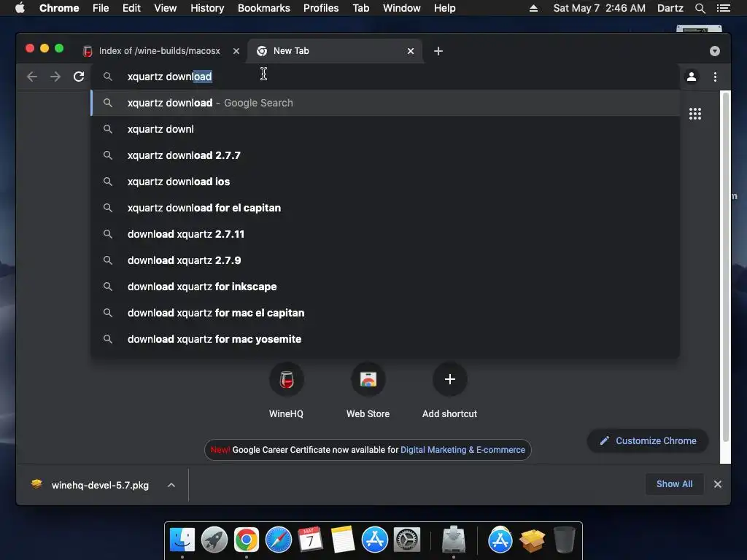Click the date and time in menu bar
747x560 pixels.
click(x=600, y=8)
